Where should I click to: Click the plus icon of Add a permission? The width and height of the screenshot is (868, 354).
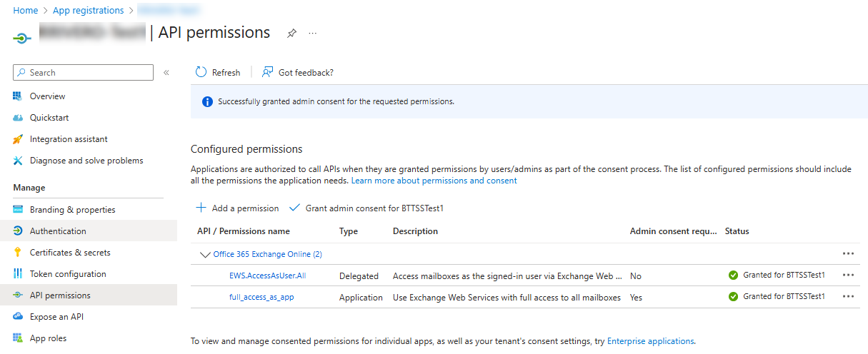[201, 208]
